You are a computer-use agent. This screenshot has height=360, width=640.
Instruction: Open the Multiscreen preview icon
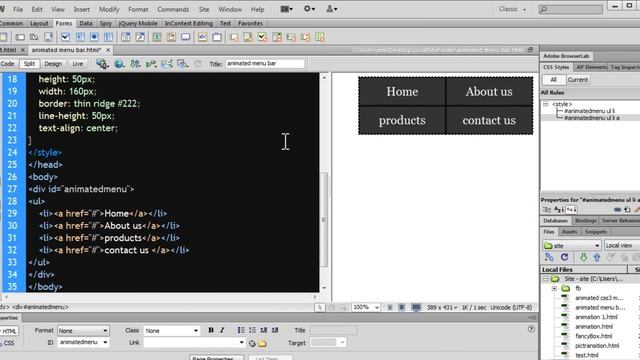[102, 64]
